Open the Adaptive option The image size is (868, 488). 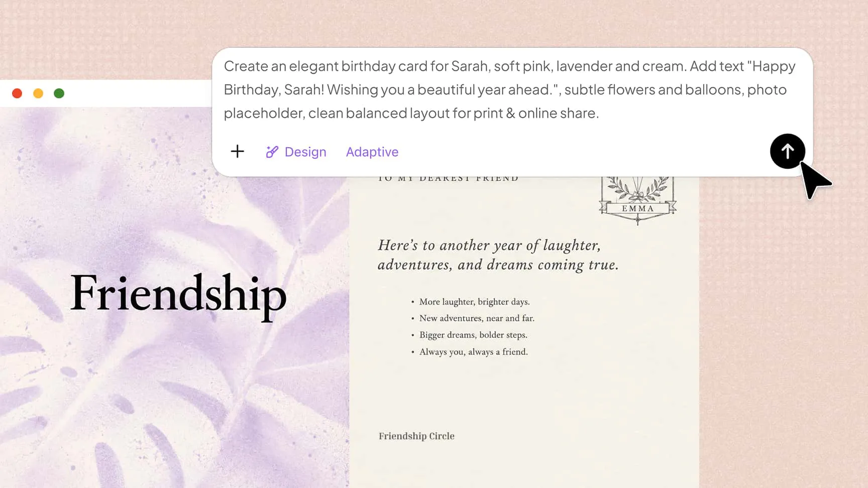click(372, 152)
